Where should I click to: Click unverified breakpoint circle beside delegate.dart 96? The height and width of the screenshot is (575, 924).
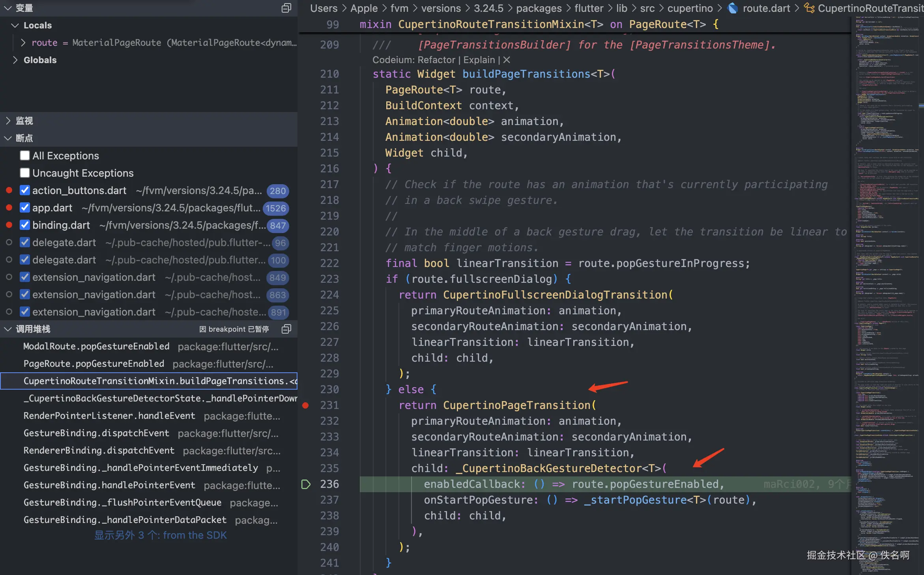9,243
